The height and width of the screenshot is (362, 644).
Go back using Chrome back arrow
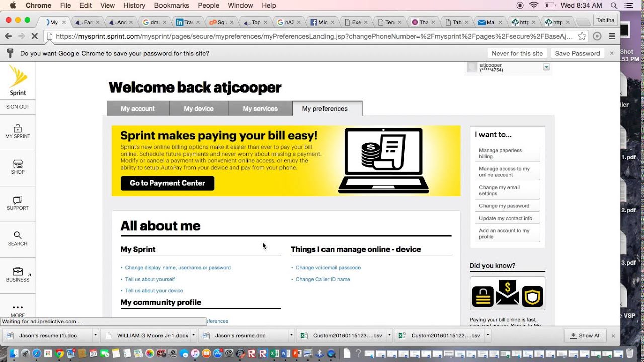[x=8, y=36]
